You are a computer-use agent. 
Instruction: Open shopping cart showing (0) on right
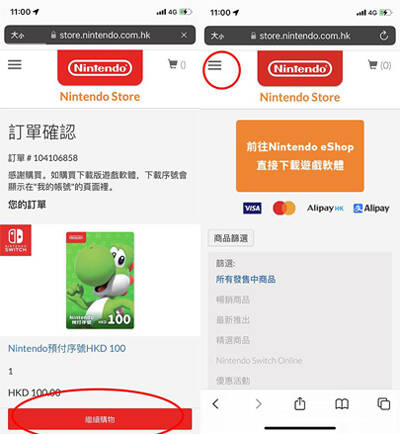380,65
